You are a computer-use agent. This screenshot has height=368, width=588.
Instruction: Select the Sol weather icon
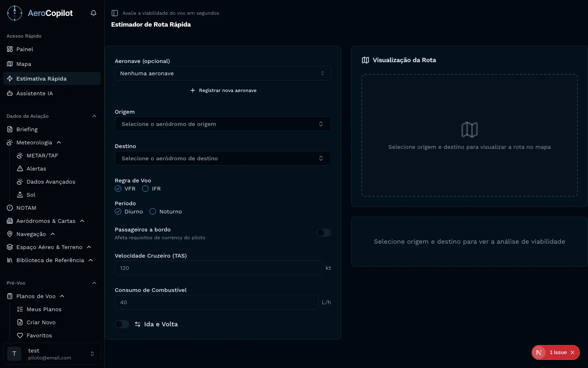click(19, 195)
